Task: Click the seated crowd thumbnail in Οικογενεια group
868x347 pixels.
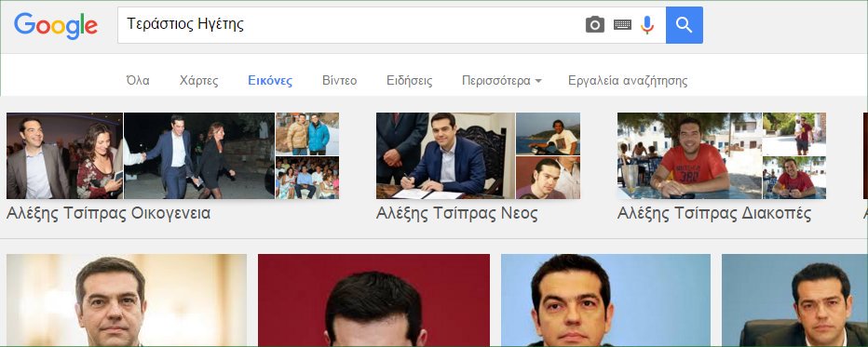Action: point(307,178)
